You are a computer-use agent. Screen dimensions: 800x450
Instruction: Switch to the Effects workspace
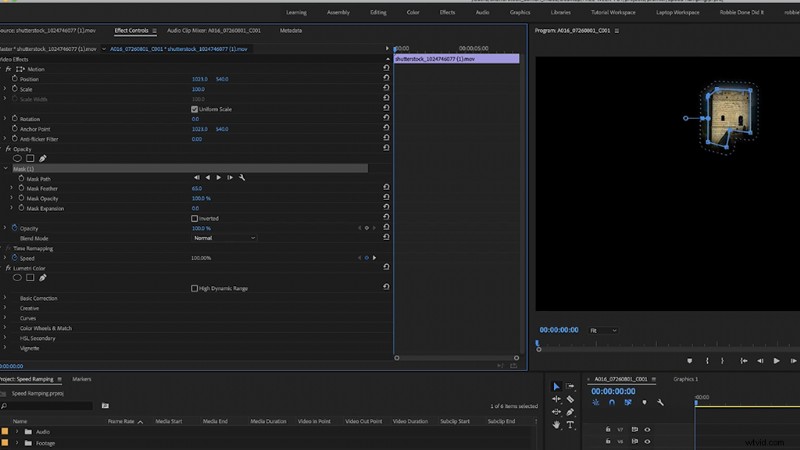[447, 12]
